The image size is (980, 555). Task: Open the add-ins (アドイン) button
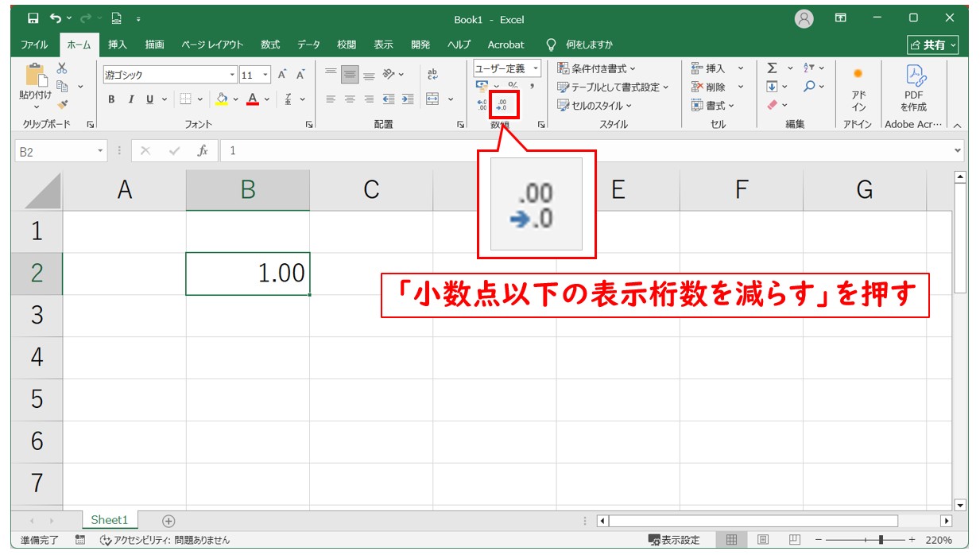tap(858, 89)
